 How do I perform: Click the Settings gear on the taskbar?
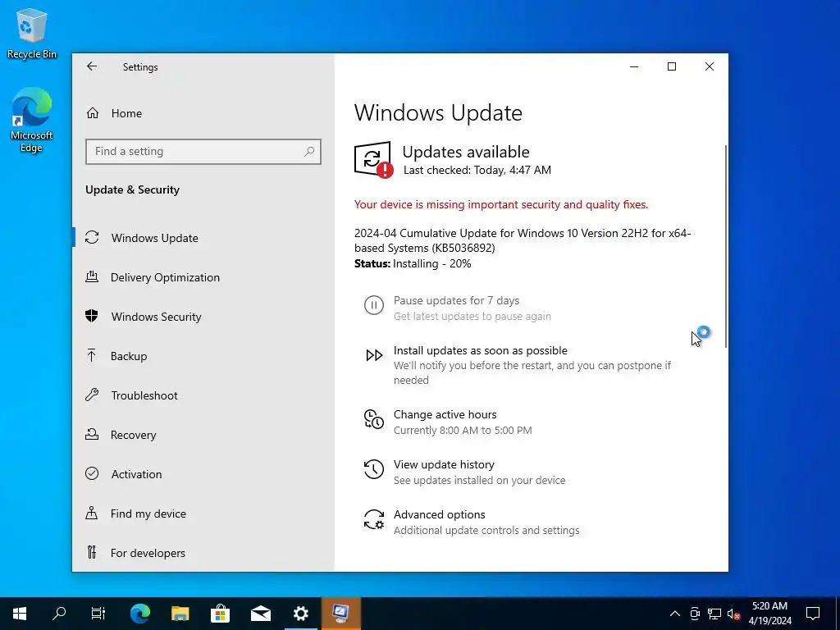pyautogui.click(x=300, y=614)
